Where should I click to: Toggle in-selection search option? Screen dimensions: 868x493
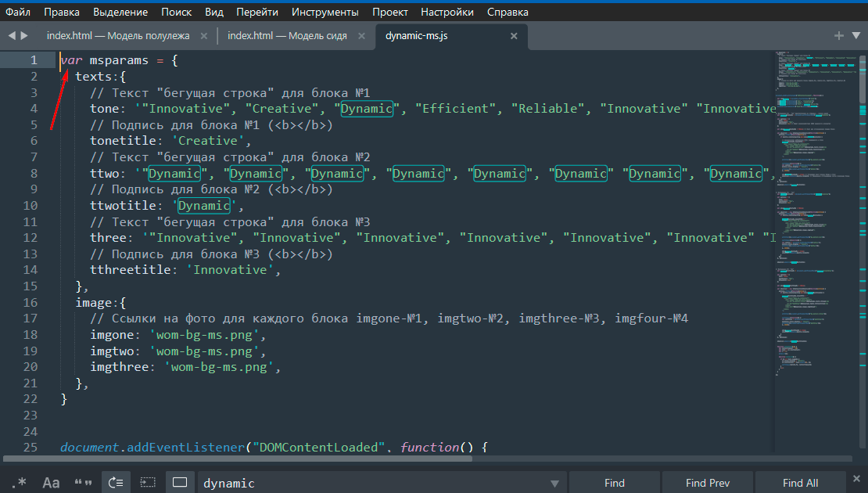pos(148,483)
